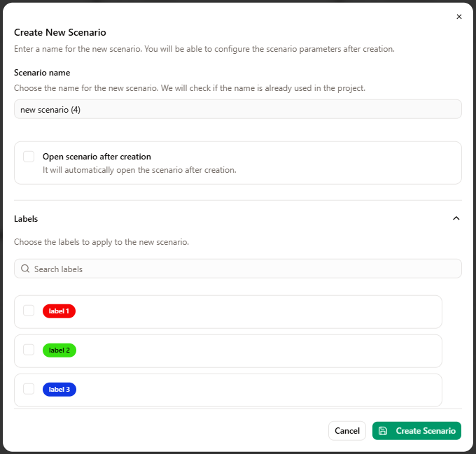Image resolution: width=476 pixels, height=454 pixels.
Task: Click the Open scenario after creation title
Action: pyautogui.click(x=97, y=157)
